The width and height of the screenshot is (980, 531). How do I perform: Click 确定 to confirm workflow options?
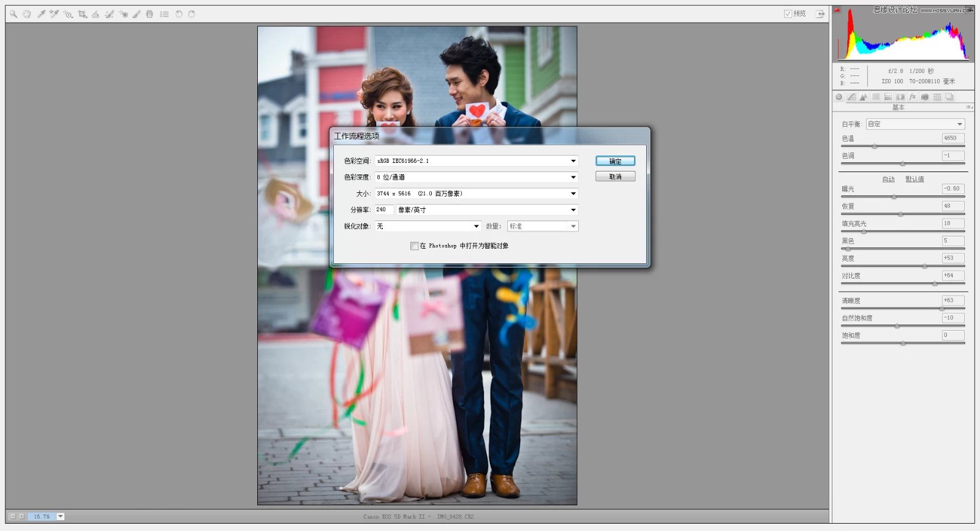coord(615,161)
